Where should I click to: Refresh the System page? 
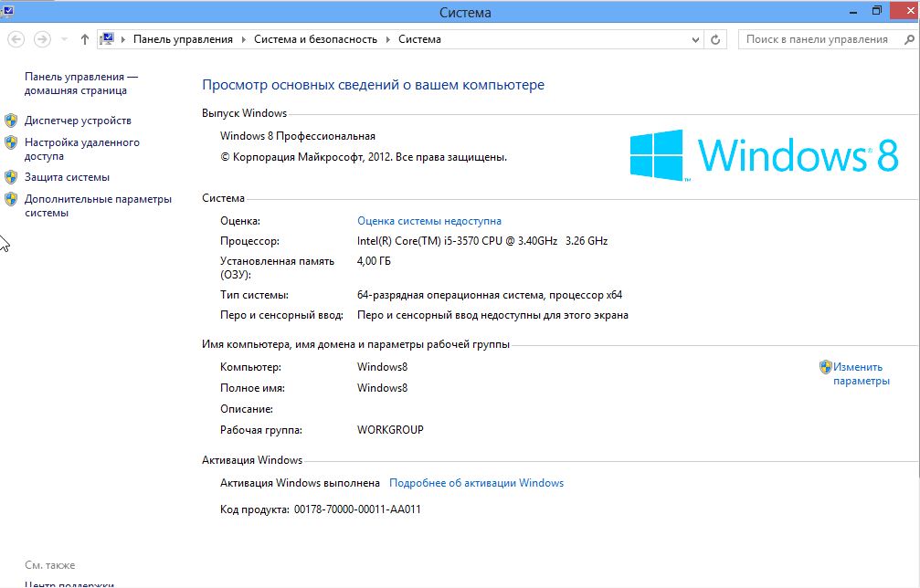pos(715,40)
